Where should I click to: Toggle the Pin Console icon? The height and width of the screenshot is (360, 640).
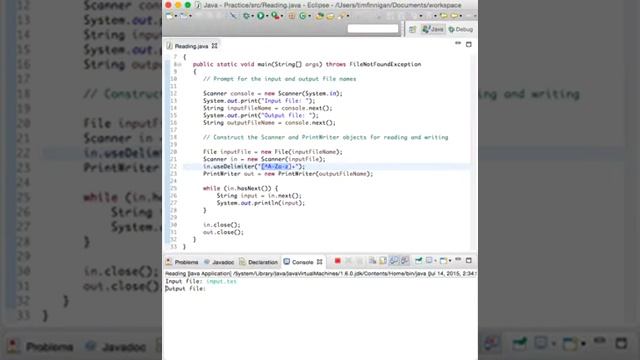[x=418, y=261]
